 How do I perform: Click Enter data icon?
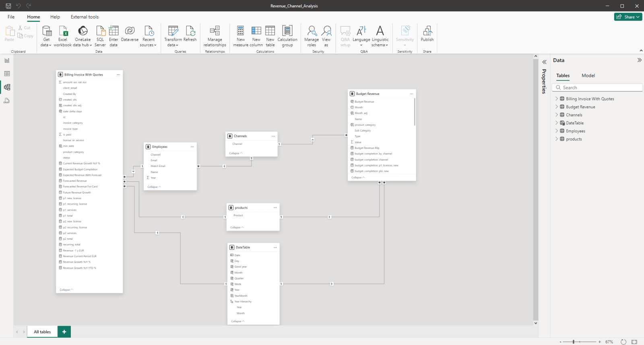(x=114, y=31)
